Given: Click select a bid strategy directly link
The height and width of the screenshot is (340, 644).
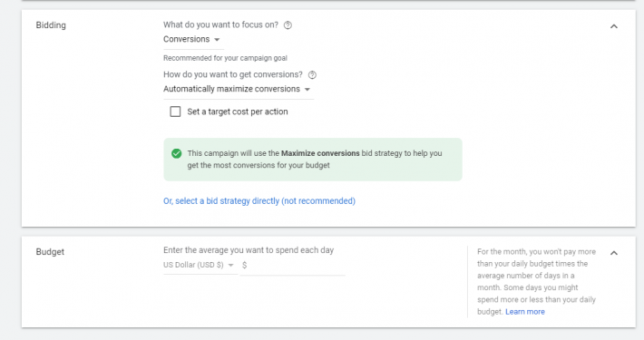Looking at the screenshot, I should (259, 200).
